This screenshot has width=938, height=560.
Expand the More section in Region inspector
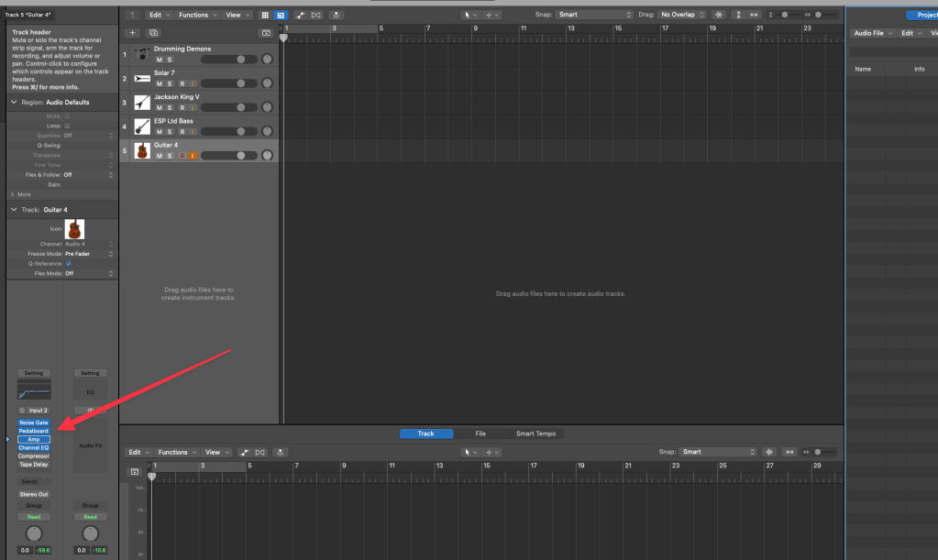tap(22, 194)
